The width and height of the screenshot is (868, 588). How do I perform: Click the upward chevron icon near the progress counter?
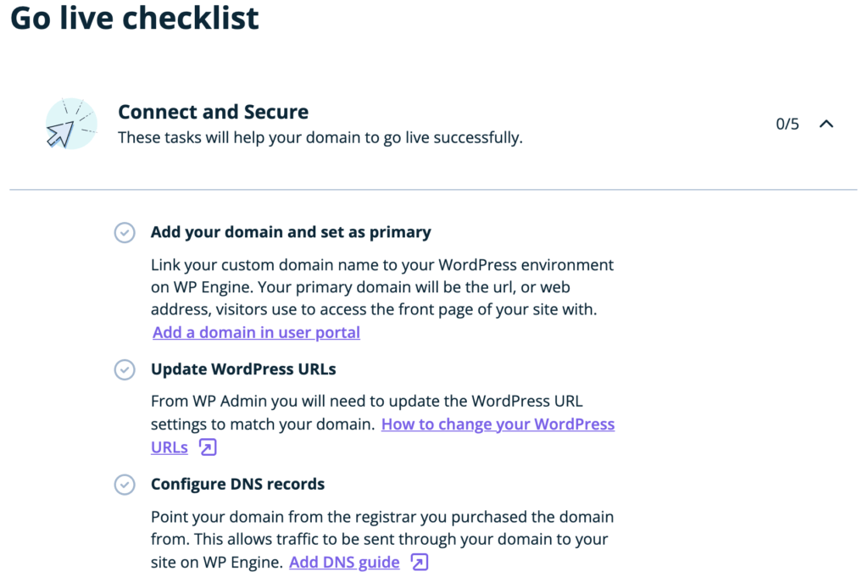826,123
